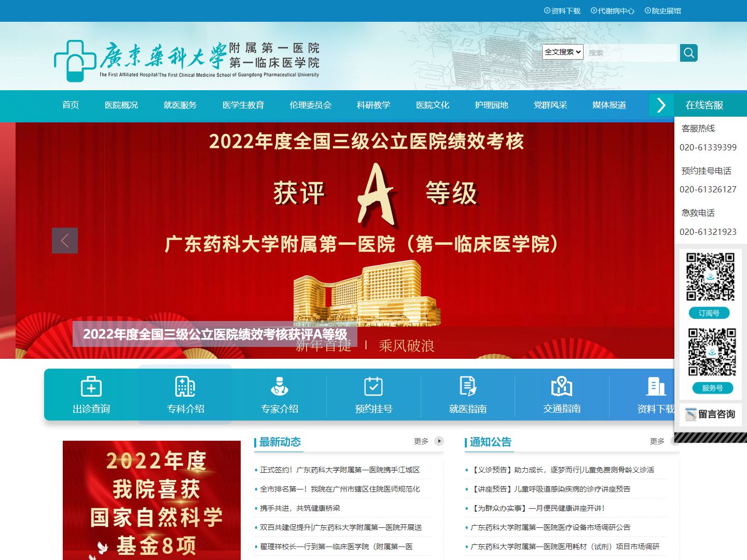The width and height of the screenshot is (747, 560).
Task: Open notice 医用耗材（试剂）项目市场调研
Action: 565,547
